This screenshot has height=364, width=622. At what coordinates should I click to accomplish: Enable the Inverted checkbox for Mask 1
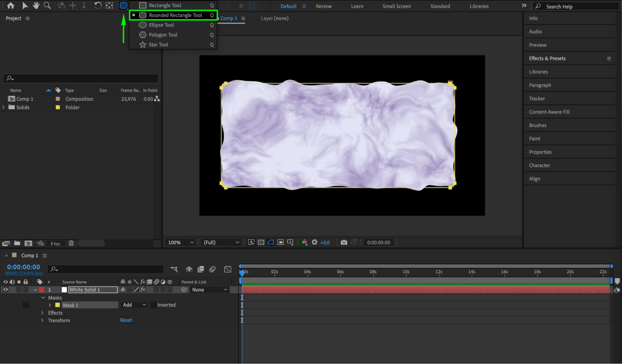pos(153,305)
